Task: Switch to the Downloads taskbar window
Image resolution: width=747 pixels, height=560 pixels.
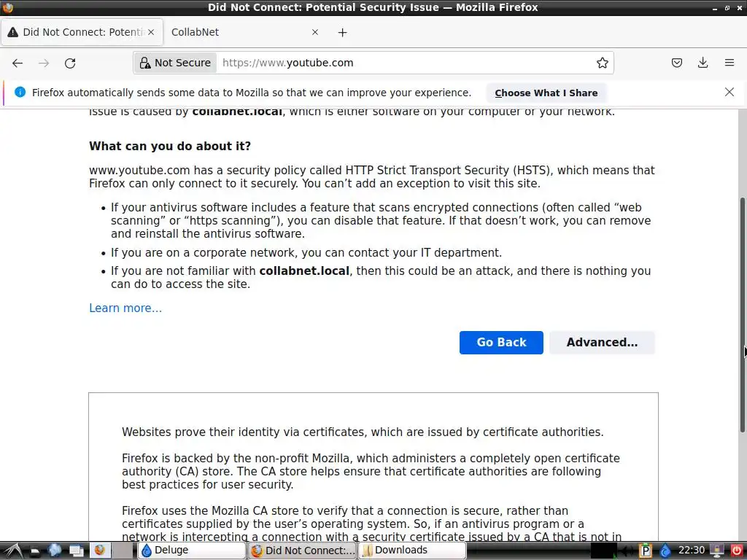Action: (412, 551)
